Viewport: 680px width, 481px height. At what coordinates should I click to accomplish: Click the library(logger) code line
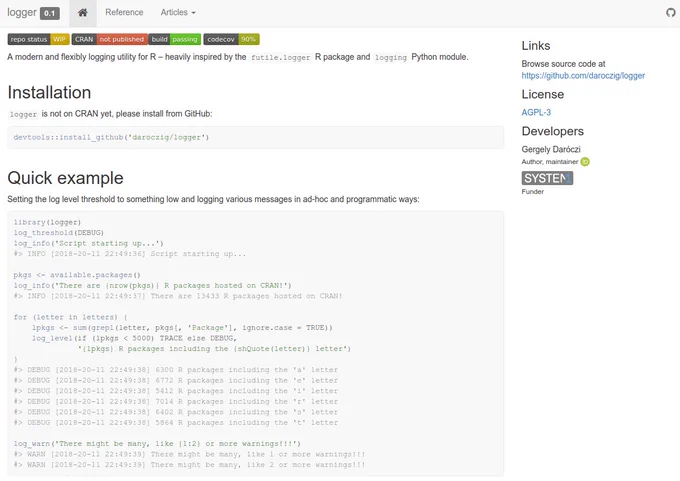coord(47,222)
